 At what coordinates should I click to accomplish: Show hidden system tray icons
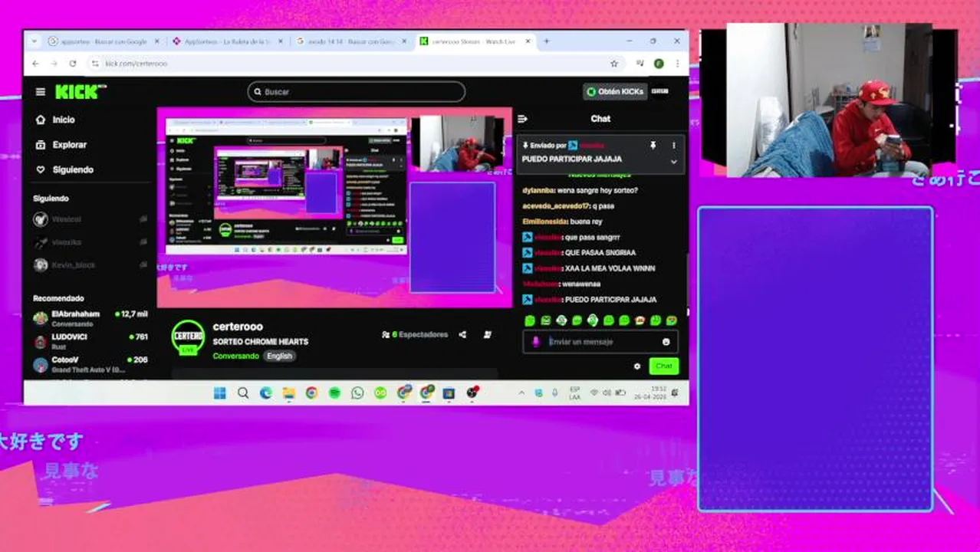tap(522, 393)
